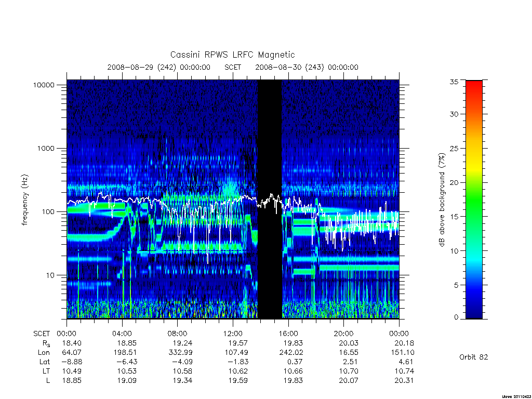Image resolution: width=532 pixels, height=399 pixels.
Task: Click the 'Lat' row label
Action: (45, 362)
